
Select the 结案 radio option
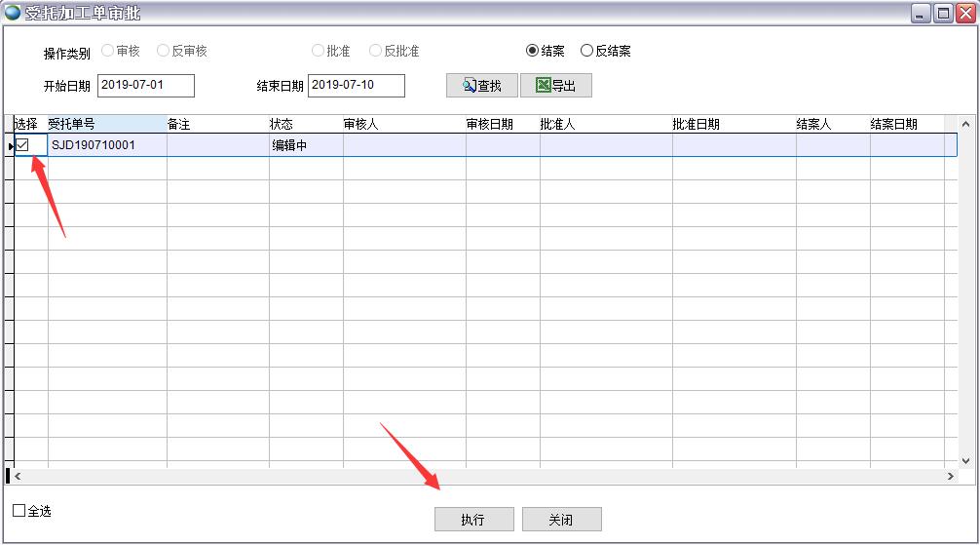coord(532,51)
